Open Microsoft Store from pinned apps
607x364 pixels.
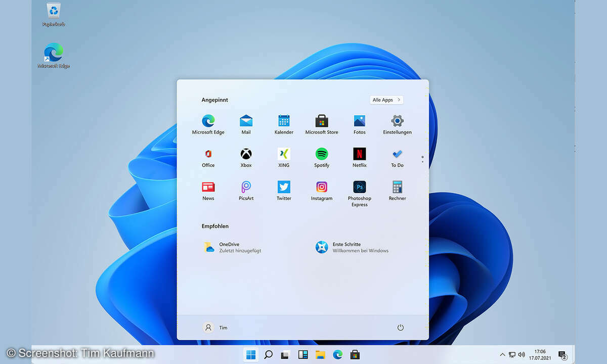click(322, 124)
